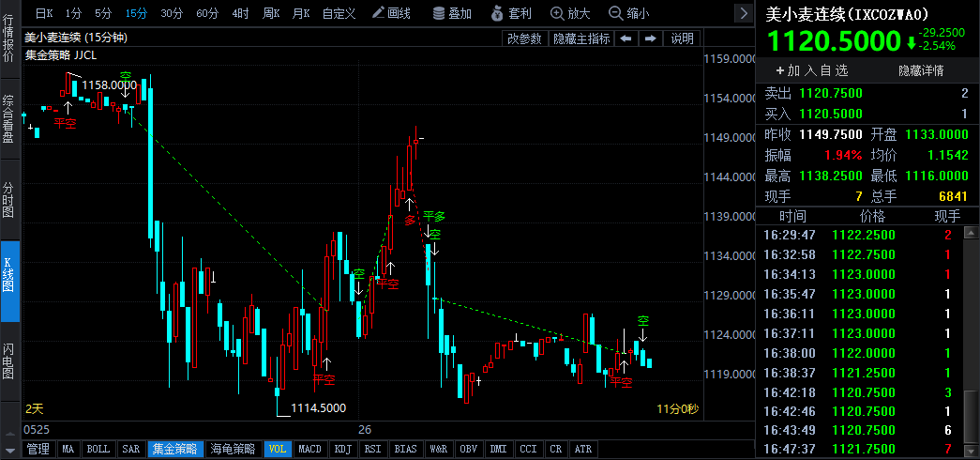The height and width of the screenshot is (460, 980).
Task: Click the trade row at 16:29:47
Action: point(859,236)
